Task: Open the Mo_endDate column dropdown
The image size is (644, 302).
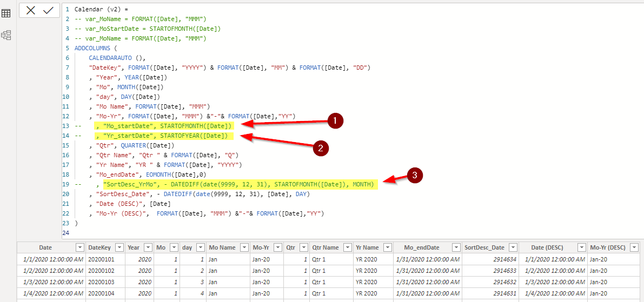Action: [457, 247]
